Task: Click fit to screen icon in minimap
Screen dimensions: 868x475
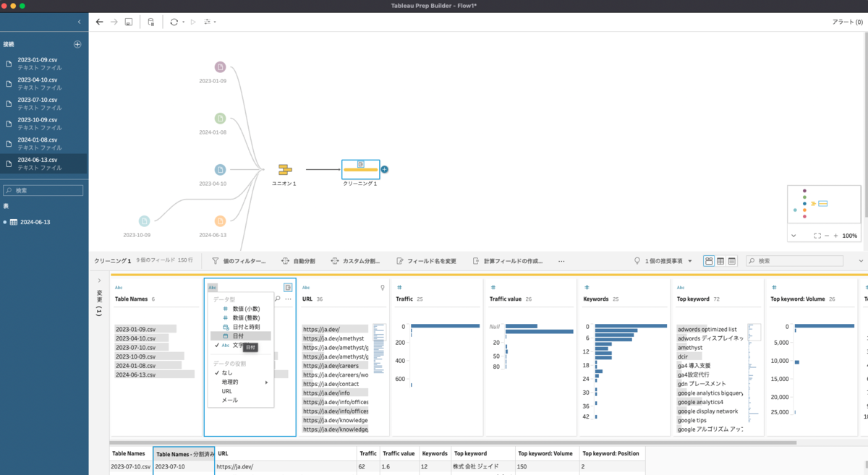Action: 817,236
